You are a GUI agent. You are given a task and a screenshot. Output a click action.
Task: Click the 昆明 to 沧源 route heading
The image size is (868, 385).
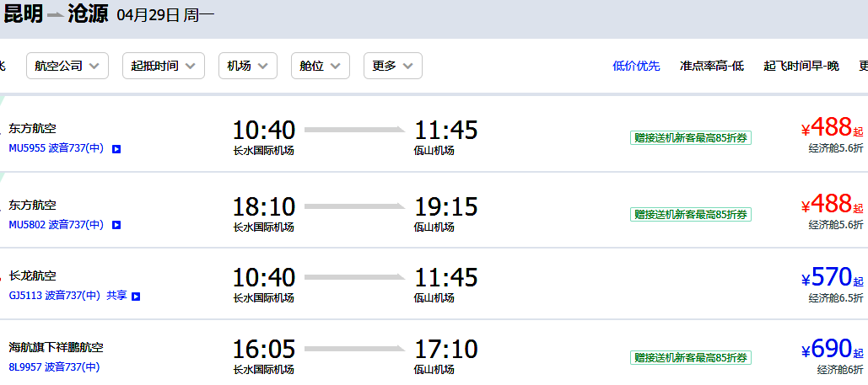[56, 14]
